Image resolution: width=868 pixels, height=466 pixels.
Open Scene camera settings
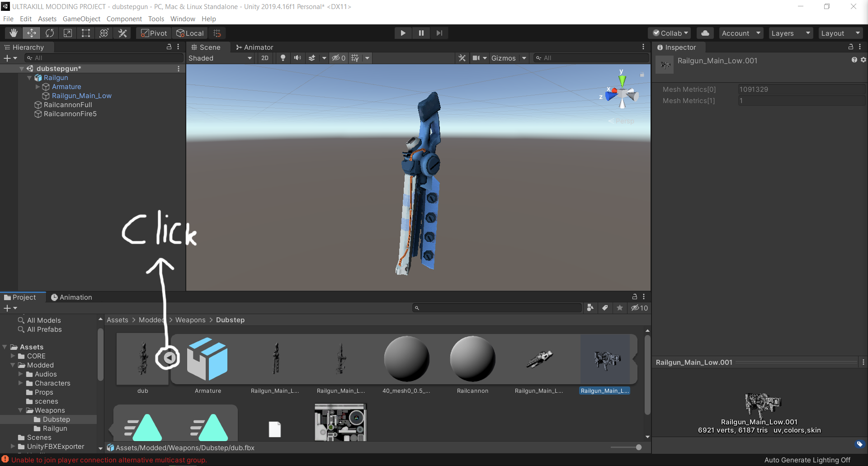(x=476, y=58)
